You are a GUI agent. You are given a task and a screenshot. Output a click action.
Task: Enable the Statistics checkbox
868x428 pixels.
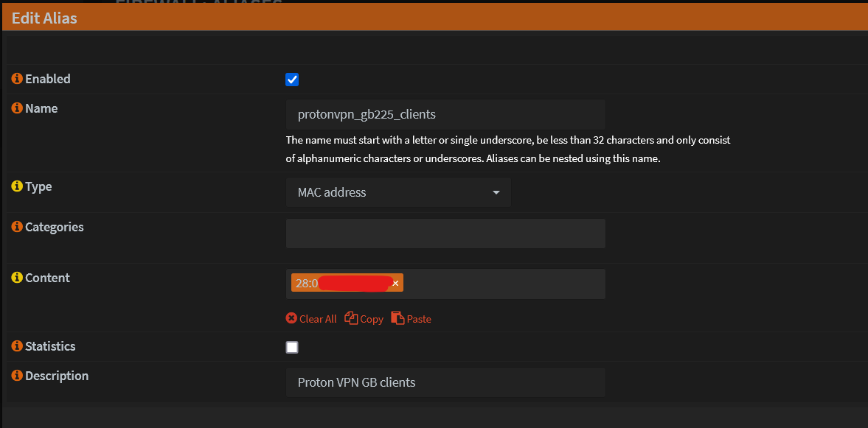tap(292, 346)
